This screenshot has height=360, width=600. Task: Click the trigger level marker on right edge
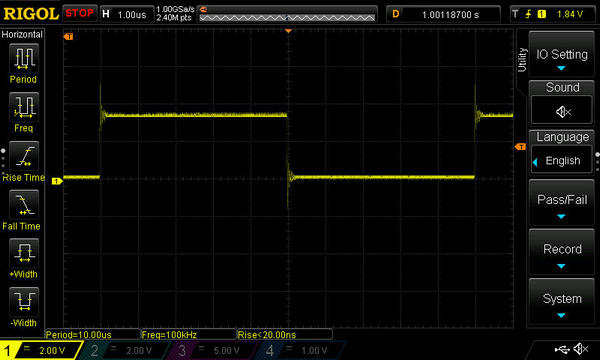(520, 147)
